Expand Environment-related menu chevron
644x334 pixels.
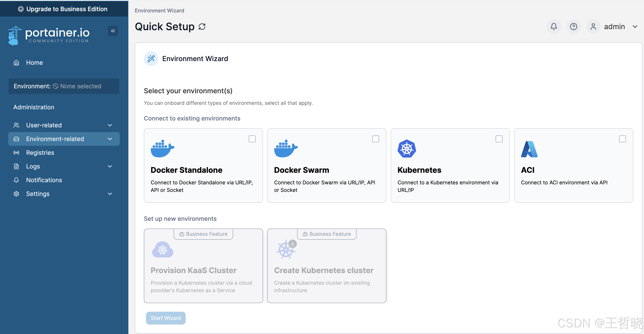point(110,139)
